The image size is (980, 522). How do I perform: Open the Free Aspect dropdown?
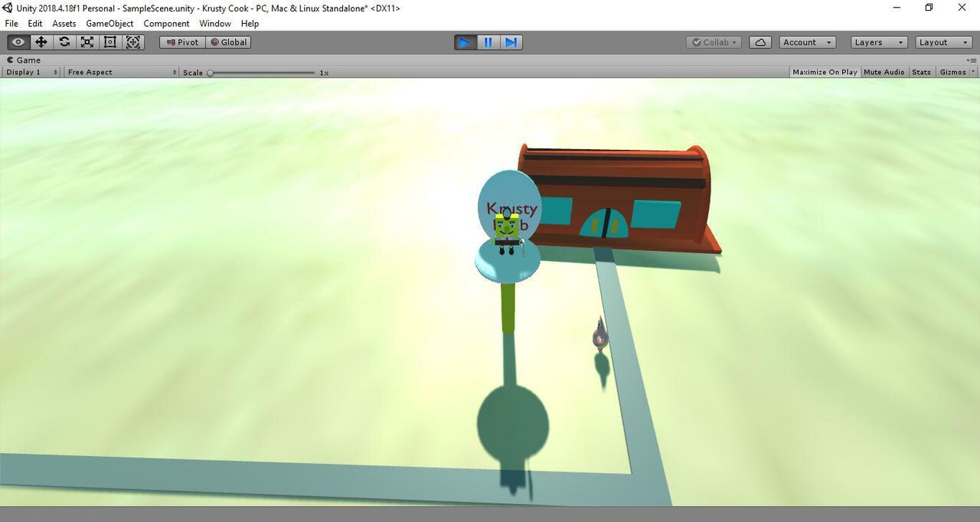[x=121, y=72]
